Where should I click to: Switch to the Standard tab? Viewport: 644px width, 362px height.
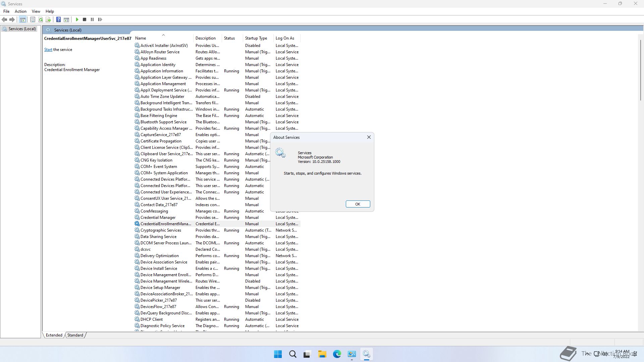(75, 335)
